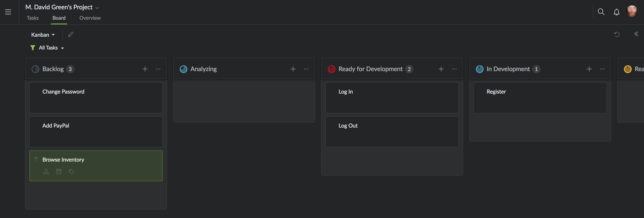Click the search magnifier icon
Image resolution: width=644 pixels, height=218 pixels.
pos(601,12)
